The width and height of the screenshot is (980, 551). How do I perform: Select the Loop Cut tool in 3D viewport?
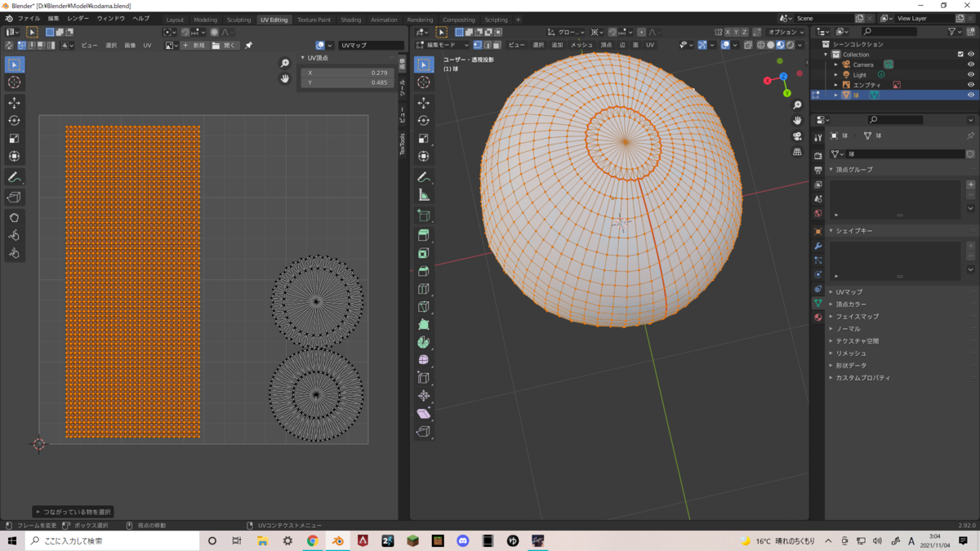pyautogui.click(x=424, y=289)
